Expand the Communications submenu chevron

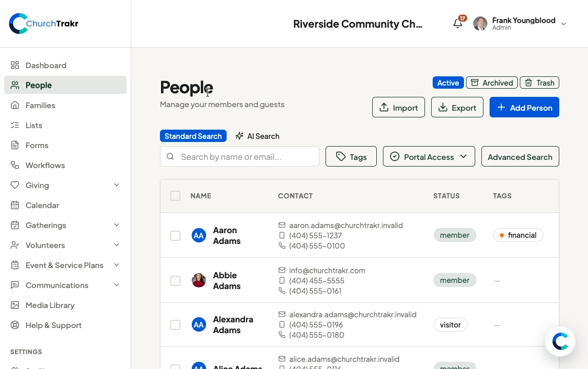pos(116,284)
